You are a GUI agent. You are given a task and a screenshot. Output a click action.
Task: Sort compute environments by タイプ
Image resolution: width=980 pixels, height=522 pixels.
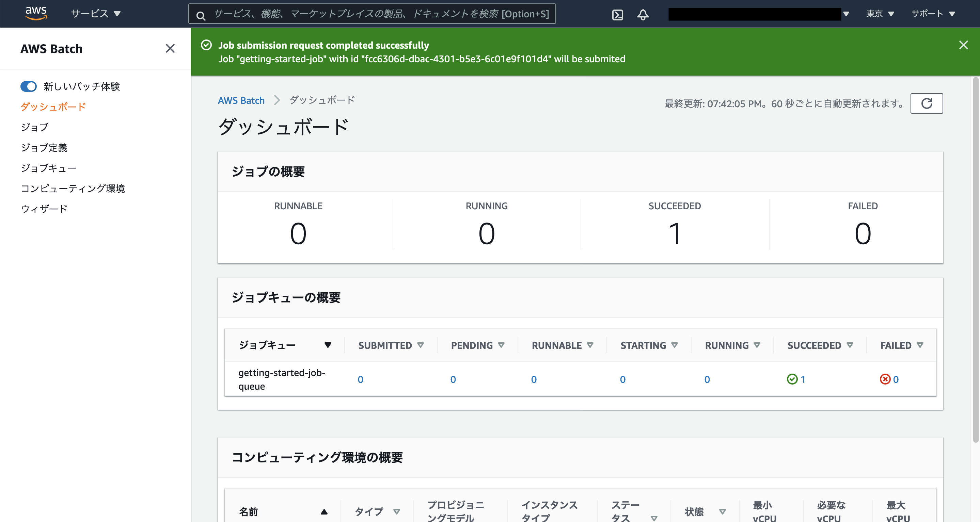pyautogui.click(x=377, y=512)
